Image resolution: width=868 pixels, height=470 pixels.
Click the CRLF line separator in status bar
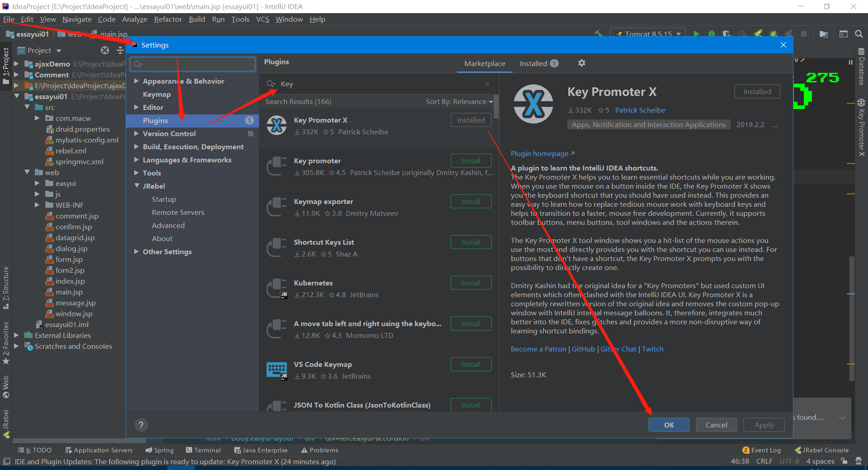point(764,461)
